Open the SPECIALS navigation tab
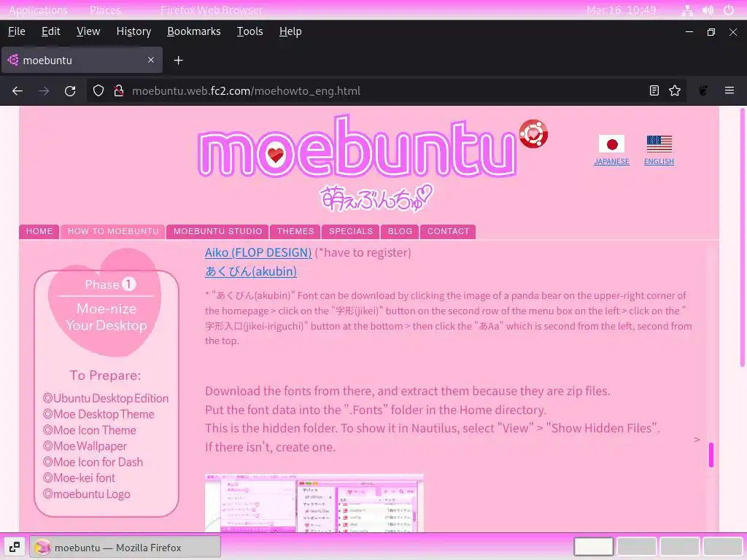Viewport: 747px width, 560px height. [351, 231]
